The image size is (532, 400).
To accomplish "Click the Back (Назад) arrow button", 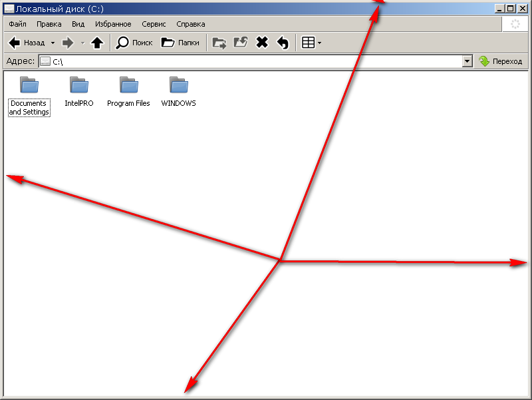I will click(25, 43).
